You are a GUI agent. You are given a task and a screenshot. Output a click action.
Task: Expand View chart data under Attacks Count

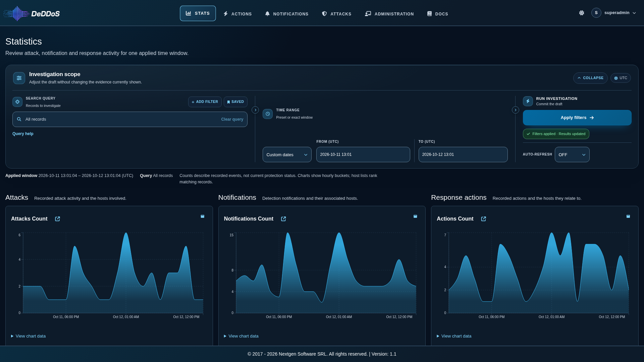click(28, 336)
